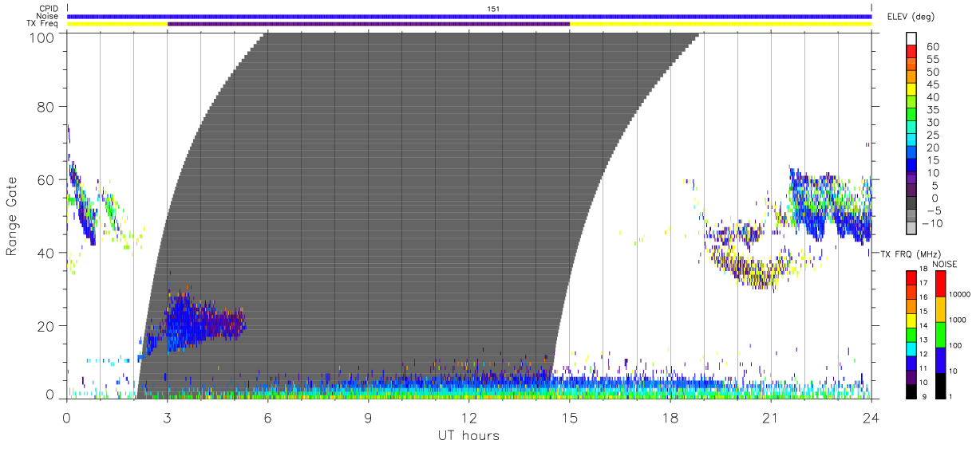
Task: Click the 20 tick on Range Gate axis
Action: tap(47, 326)
